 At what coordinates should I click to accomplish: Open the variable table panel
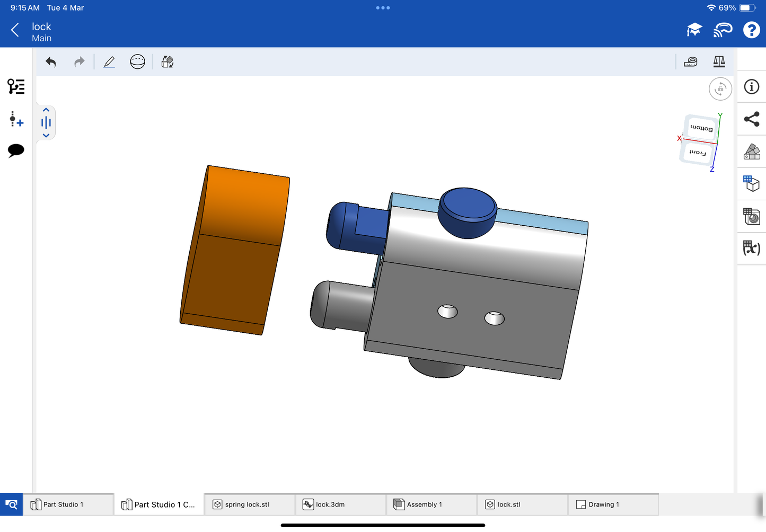click(x=751, y=248)
